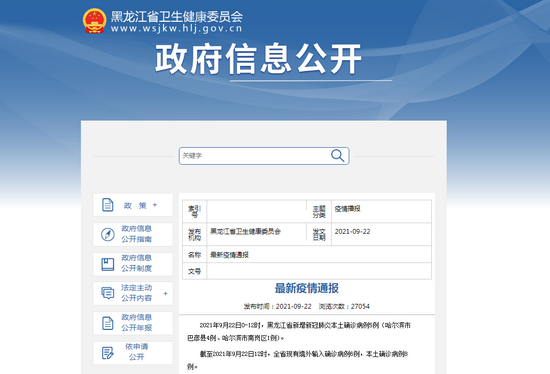Viewport: 550px width, 374px height.
Task: Click the compass icon for 政府信息公开指南
Action: pos(108,234)
